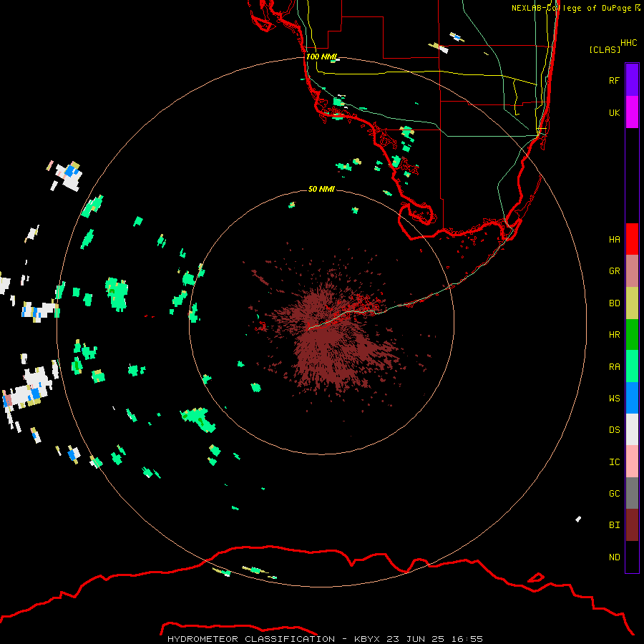Click the GC gray legend swatch
The height and width of the screenshot is (644, 644).
point(632,493)
